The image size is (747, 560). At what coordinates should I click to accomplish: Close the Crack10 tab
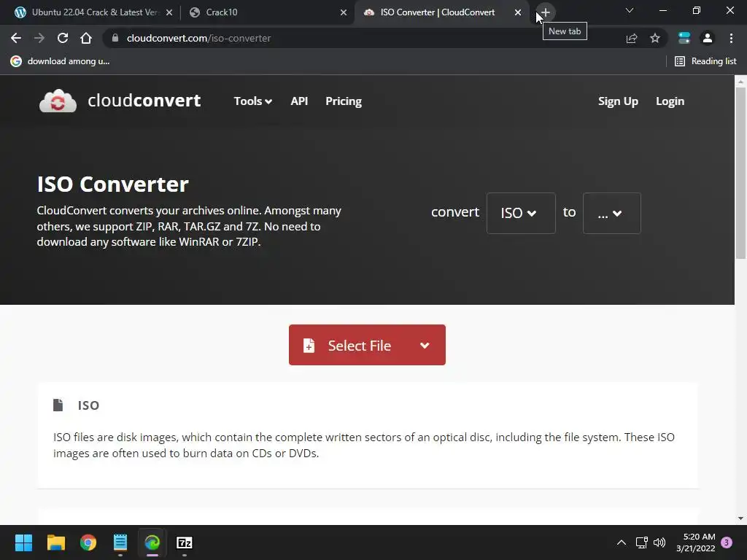344,12
